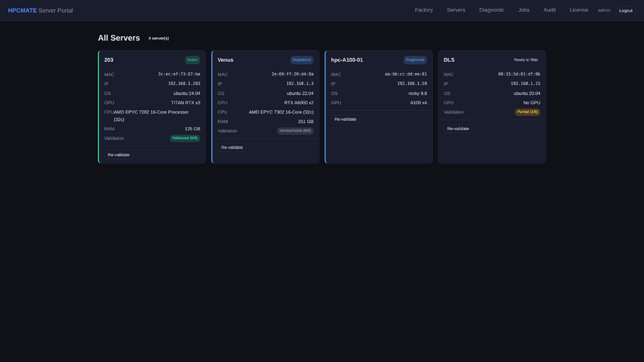Re-validate the Venus server
The height and width of the screenshot is (362, 644).
pos(232,147)
